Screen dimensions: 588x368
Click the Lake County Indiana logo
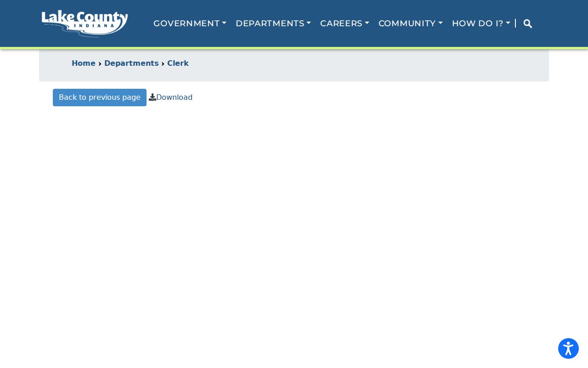click(85, 23)
